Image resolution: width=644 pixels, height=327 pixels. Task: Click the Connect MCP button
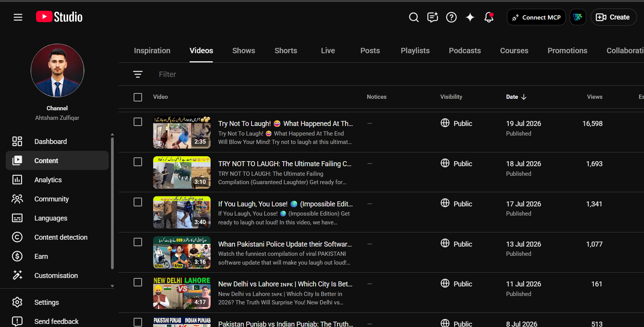click(536, 17)
